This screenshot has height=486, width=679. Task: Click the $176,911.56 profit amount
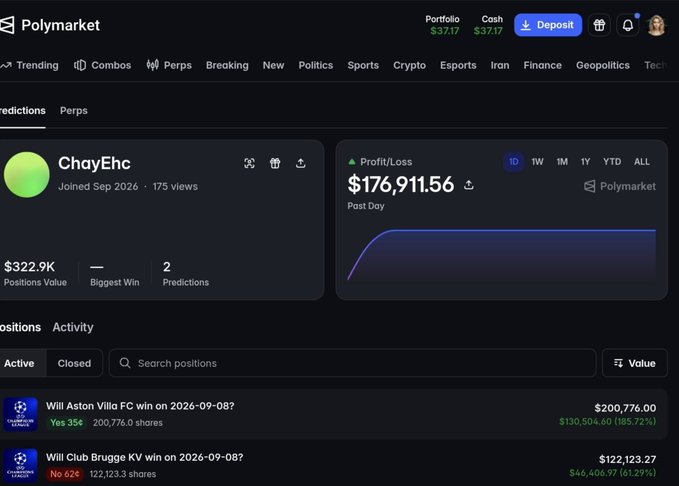pyautogui.click(x=401, y=185)
